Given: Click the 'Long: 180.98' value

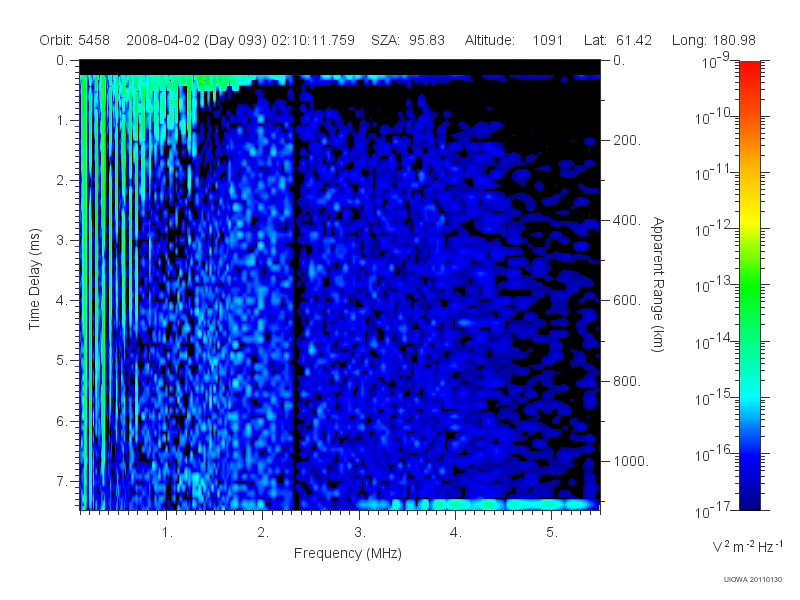Looking at the screenshot, I should [713, 40].
